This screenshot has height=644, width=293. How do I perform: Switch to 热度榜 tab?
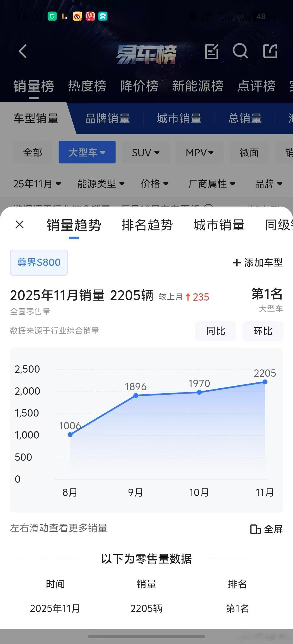(x=87, y=86)
